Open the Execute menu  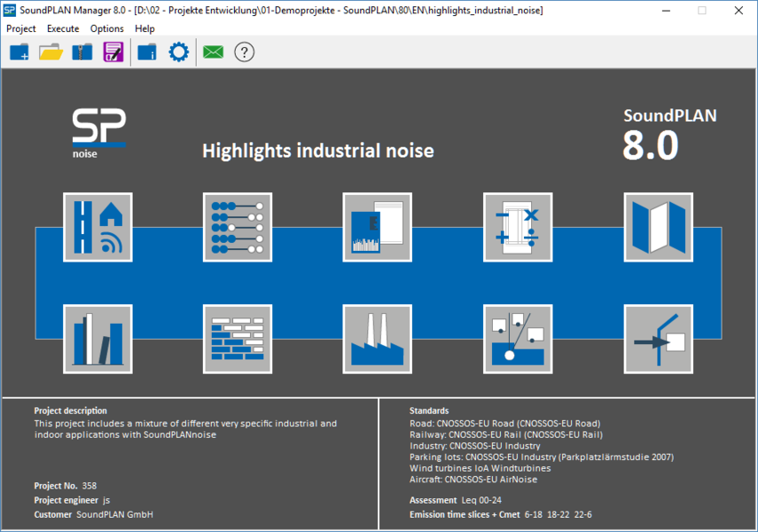(x=63, y=28)
